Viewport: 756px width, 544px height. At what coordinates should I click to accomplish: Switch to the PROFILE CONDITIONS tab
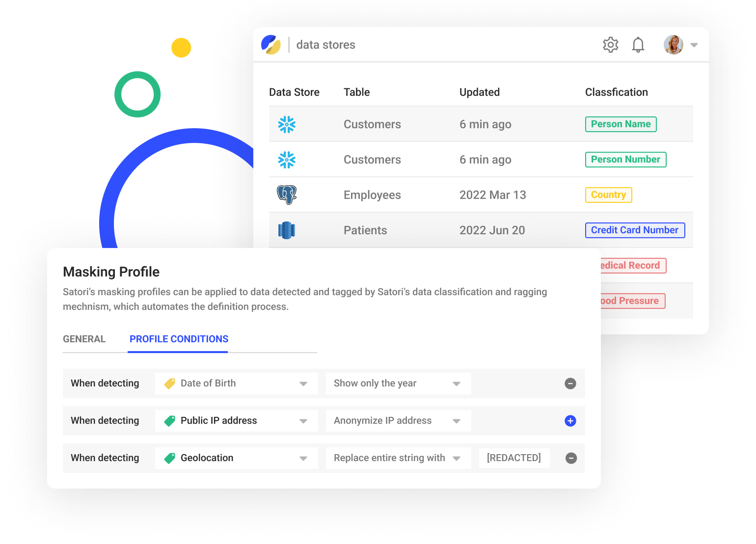(179, 339)
